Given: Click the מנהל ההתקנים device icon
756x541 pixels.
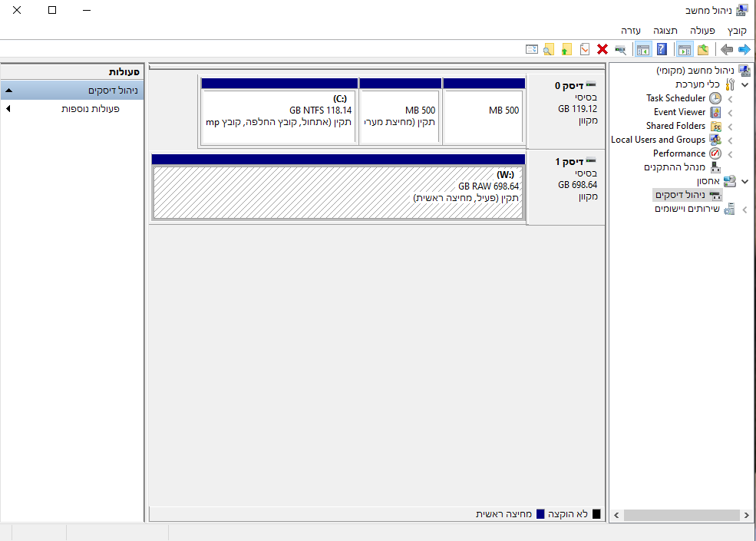Looking at the screenshot, I should pos(715,167).
